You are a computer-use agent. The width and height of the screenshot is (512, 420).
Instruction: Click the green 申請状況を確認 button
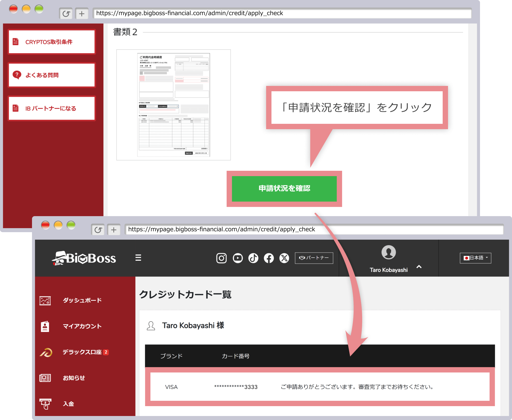click(284, 188)
